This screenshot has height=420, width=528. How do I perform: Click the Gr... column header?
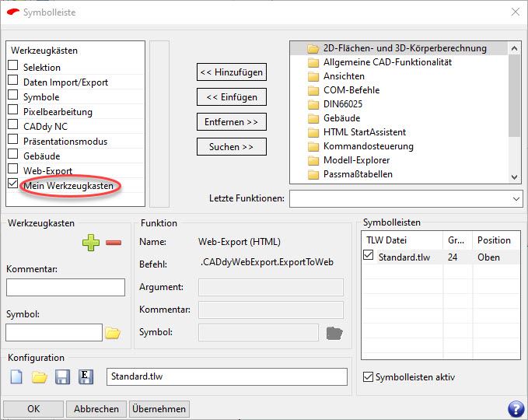click(x=457, y=240)
